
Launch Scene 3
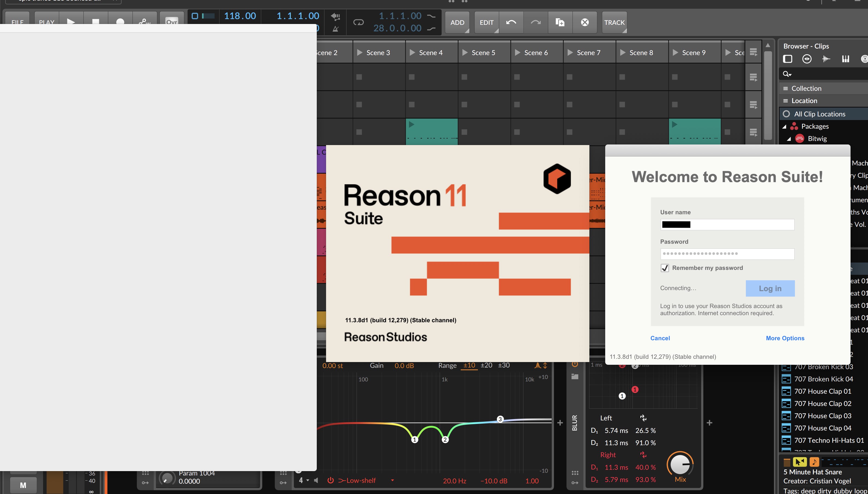tap(360, 53)
